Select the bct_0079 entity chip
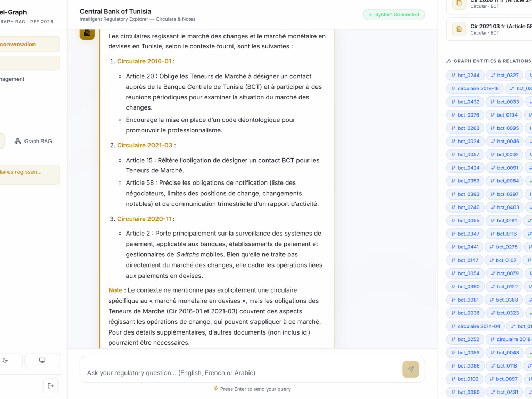This screenshot has width=532, height=399. (504, 274)
